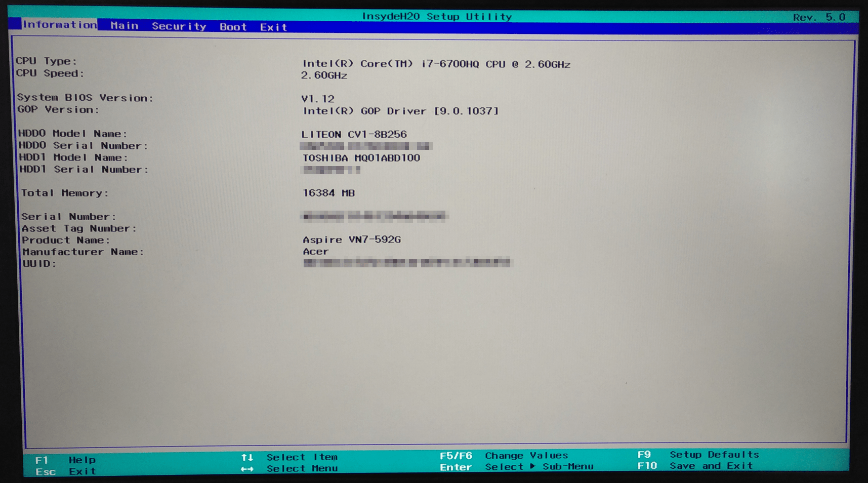Screen dimensions: 868x483
Task: Select the Product Name label
Action: 66,240
